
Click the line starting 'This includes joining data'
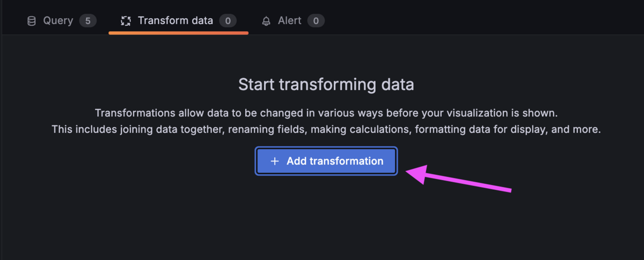[326, 130]
